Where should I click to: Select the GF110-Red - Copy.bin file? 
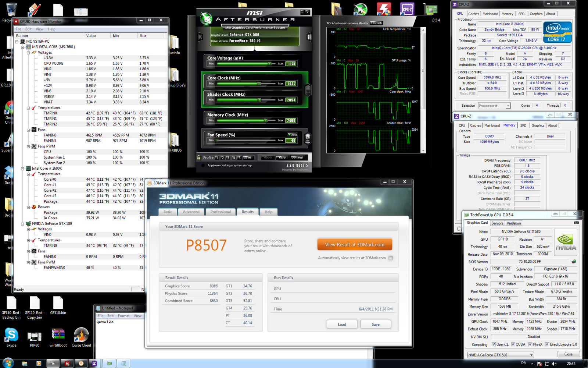(x=35, y=308)
